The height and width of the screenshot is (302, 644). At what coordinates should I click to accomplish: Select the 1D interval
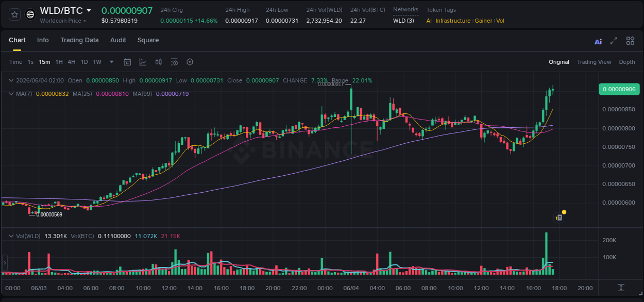(x=84, y=62)
